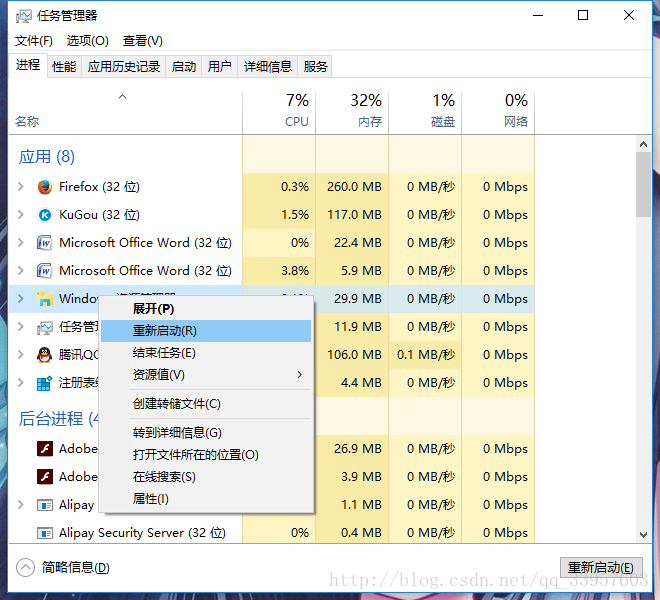
Task: Click the 简略信息 collapse arrow icon
Action: (x=25, y=567)
